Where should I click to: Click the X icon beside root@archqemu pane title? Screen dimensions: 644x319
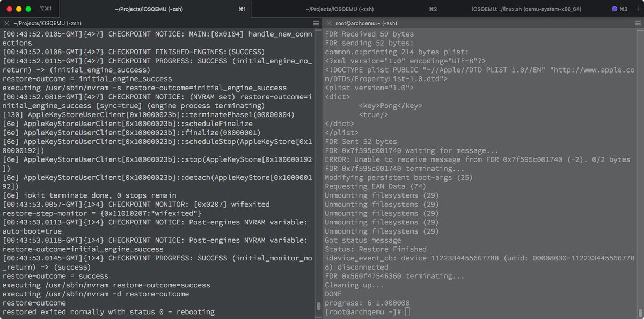click(329, 23)
